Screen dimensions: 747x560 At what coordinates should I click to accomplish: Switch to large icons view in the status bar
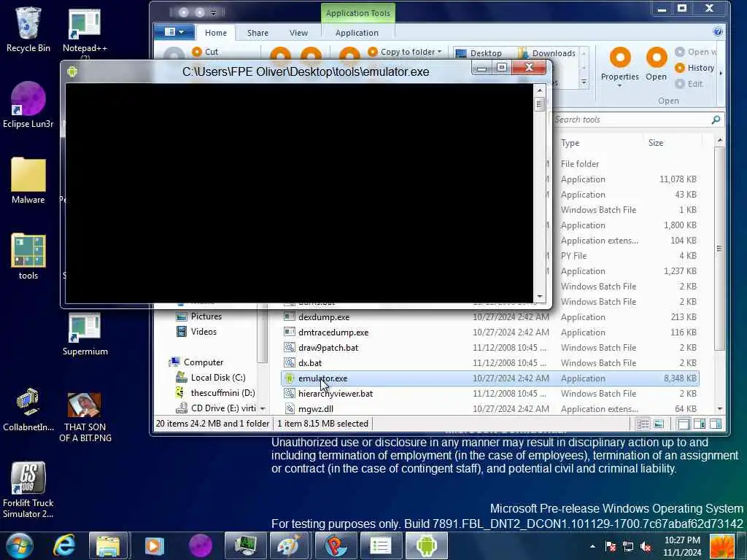659,424
